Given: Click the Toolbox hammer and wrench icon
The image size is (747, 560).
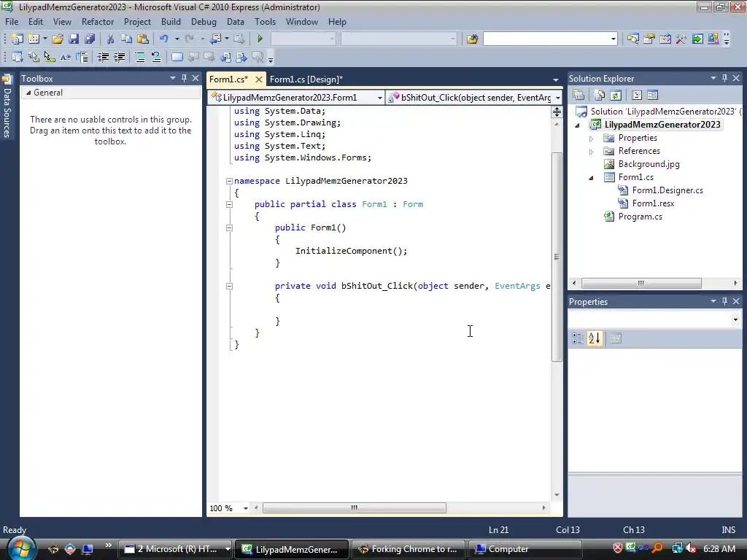Looking at the screenshot, I should pos(681,39).
